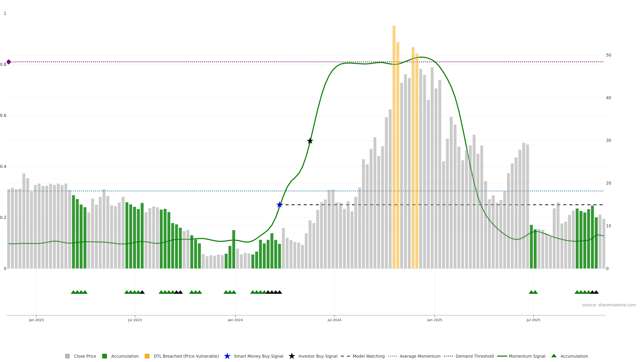Click the black Investor Buy star on curve
Screen dimensions: 644x362
coord(310,141)
